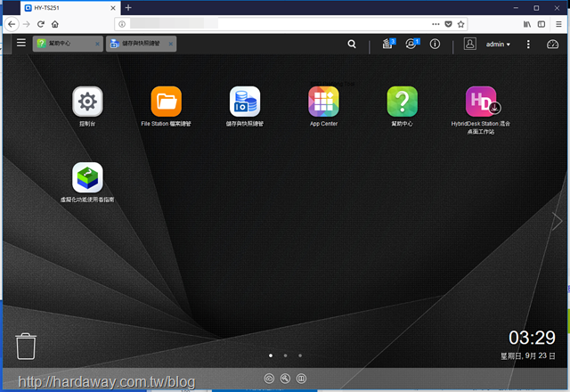Screen dimensions: 570x392
Task: Open a new browser tab
Action: [128, 8]
